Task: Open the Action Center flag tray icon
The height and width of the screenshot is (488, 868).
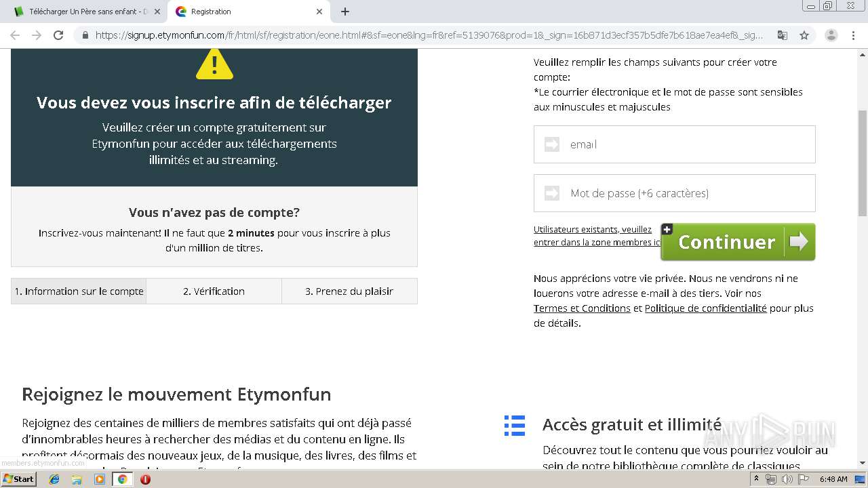Action: point(803,479)
